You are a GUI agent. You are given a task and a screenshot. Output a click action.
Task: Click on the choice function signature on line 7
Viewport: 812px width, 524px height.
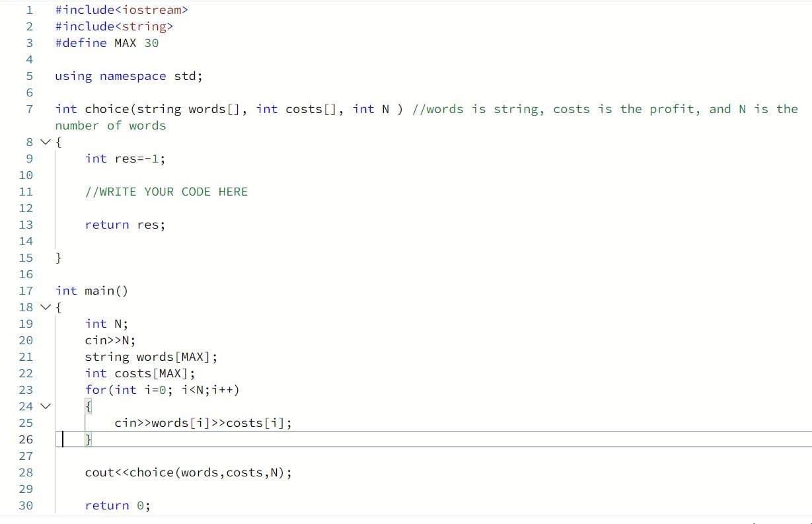229,109
